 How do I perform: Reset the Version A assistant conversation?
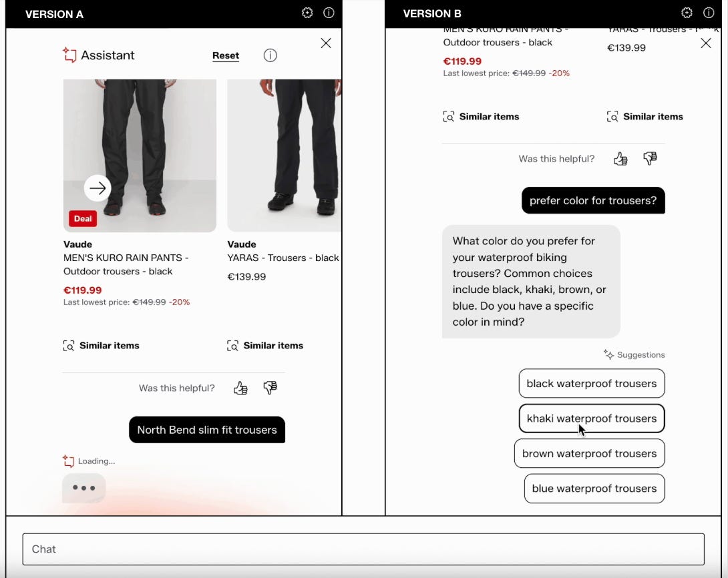coord(226,55)
